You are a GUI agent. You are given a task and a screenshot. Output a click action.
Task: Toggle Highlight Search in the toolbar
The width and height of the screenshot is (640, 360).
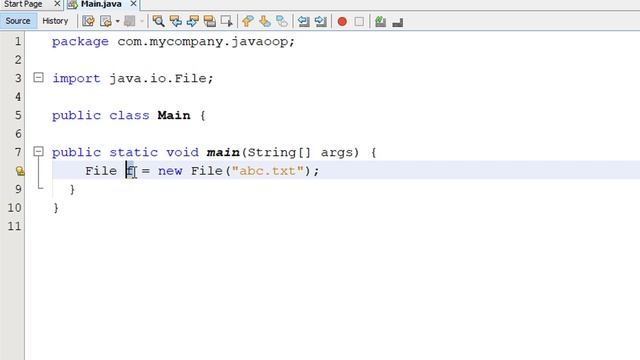[x=209, y=21]
